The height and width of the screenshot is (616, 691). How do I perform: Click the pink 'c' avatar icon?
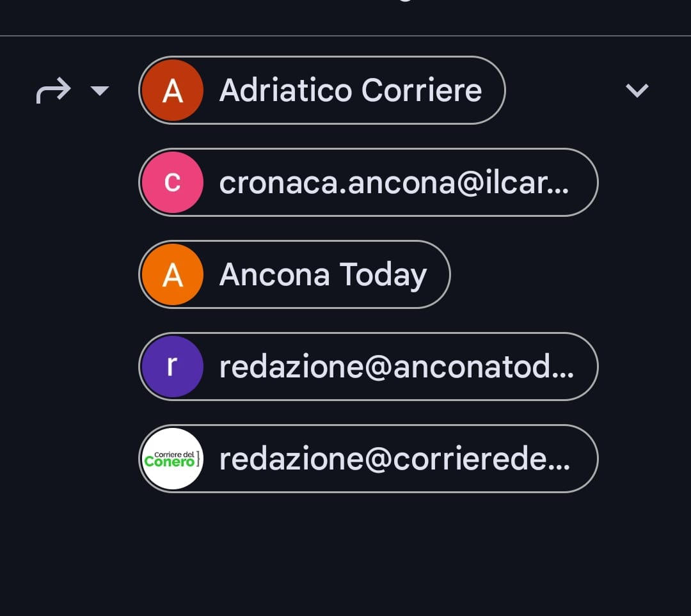[173, 182]
